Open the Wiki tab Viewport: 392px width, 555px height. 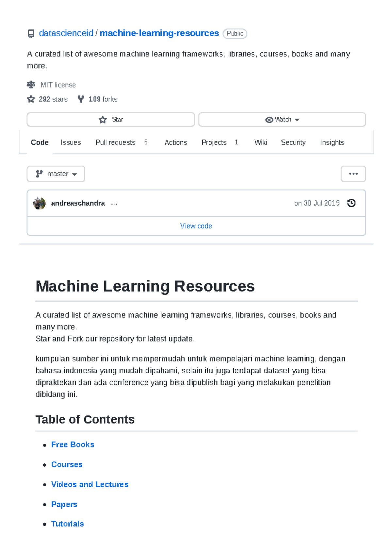coord(261,143)
